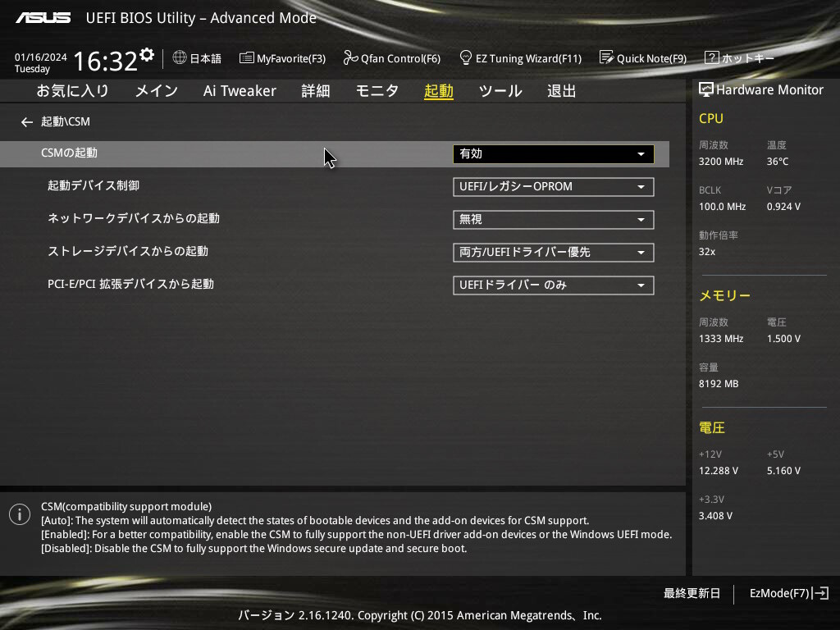Screen dimensions: 840x630
Task: Open the ツール tab
Action: tap(500, 91)
